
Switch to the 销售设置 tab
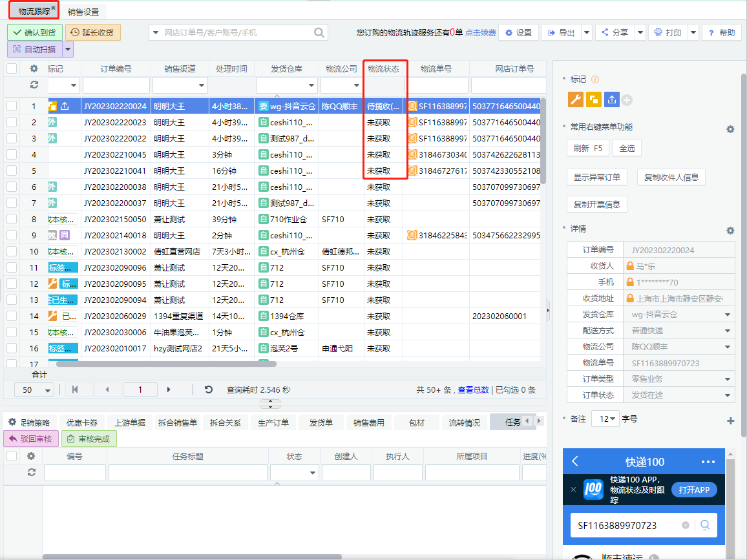tap(83, 12)
